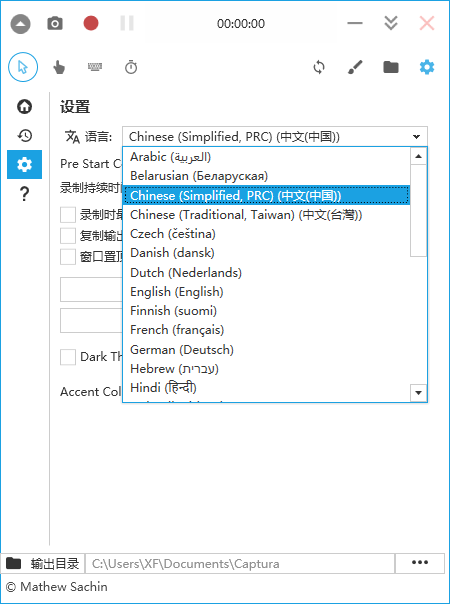Click the language list scroll-down arrow
Image resolution: width=450 pixels, height=604 pixels.
point(418,393)
